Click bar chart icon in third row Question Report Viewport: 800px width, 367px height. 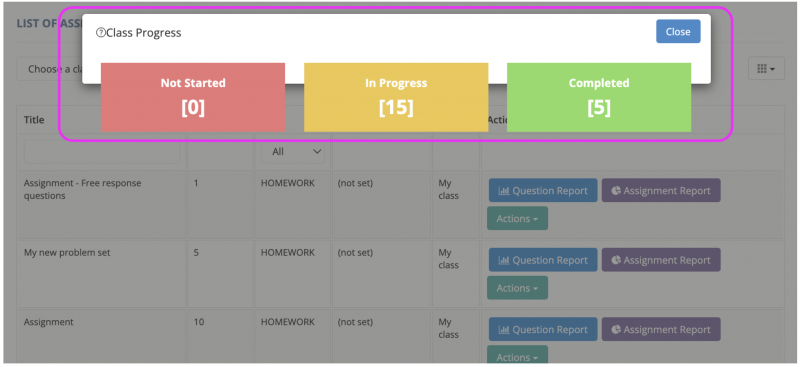[x=504, y=330]
